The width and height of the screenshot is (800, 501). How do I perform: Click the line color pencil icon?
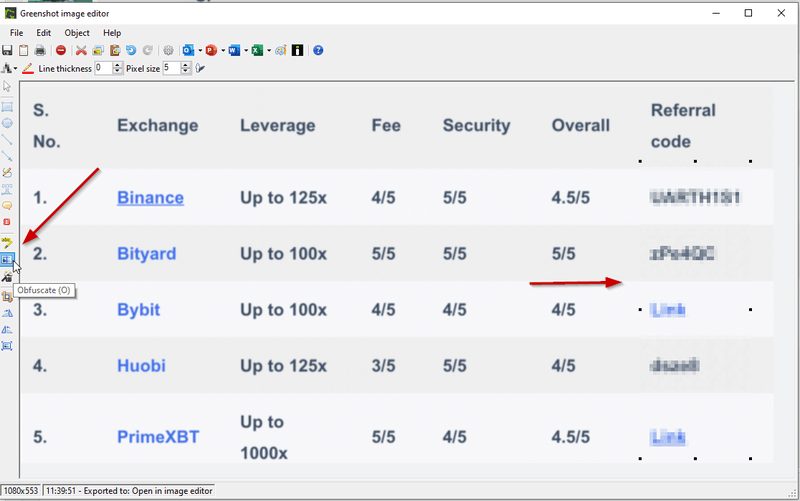coord(28,68)
